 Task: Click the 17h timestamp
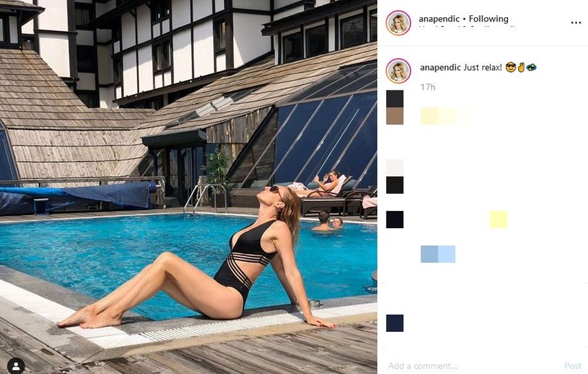coord(428,87)
